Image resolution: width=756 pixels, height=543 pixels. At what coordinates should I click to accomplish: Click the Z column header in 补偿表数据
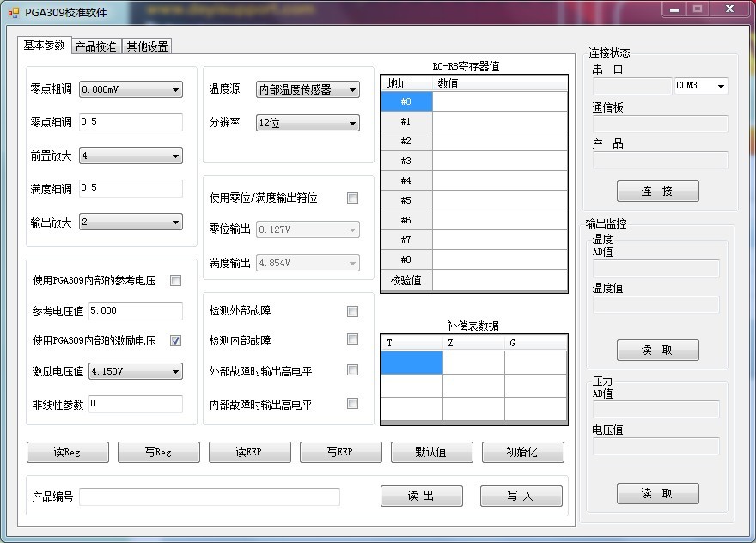(x=473, y=343)
